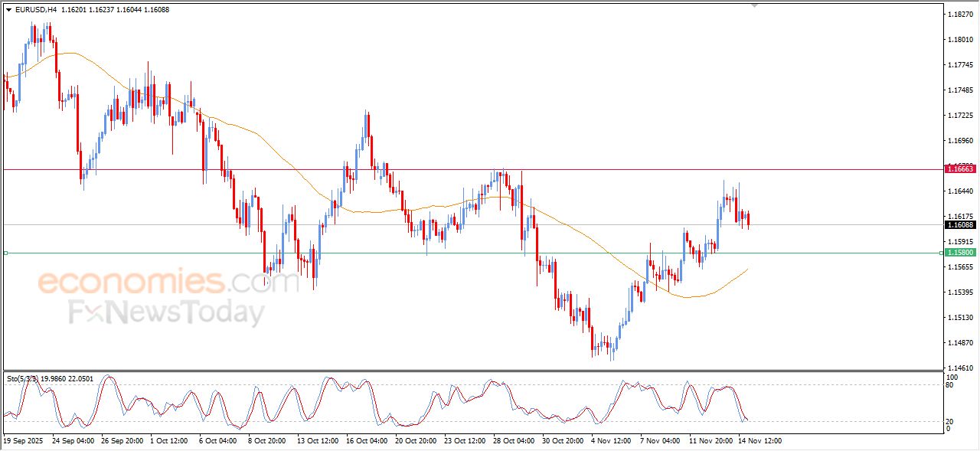Viewport: 980px width, 451px height.
Task: Click the small grey triangle marker atop chart
Action: click(754, 5)
